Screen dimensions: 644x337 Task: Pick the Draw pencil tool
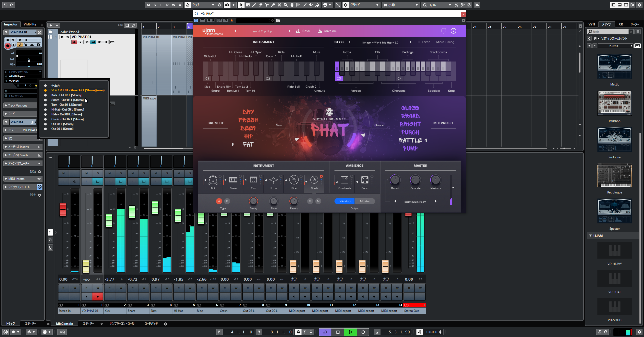tap(254, 5)
